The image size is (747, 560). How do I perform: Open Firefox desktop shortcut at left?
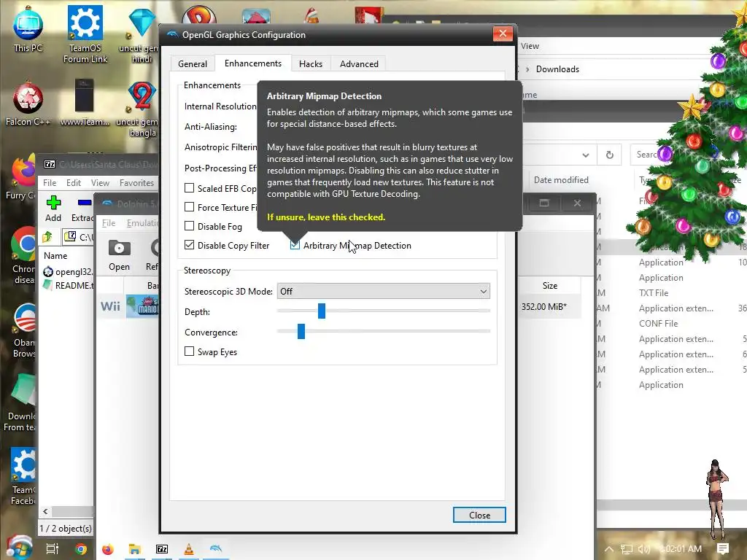pyautogui.click(x=23, y=177)
